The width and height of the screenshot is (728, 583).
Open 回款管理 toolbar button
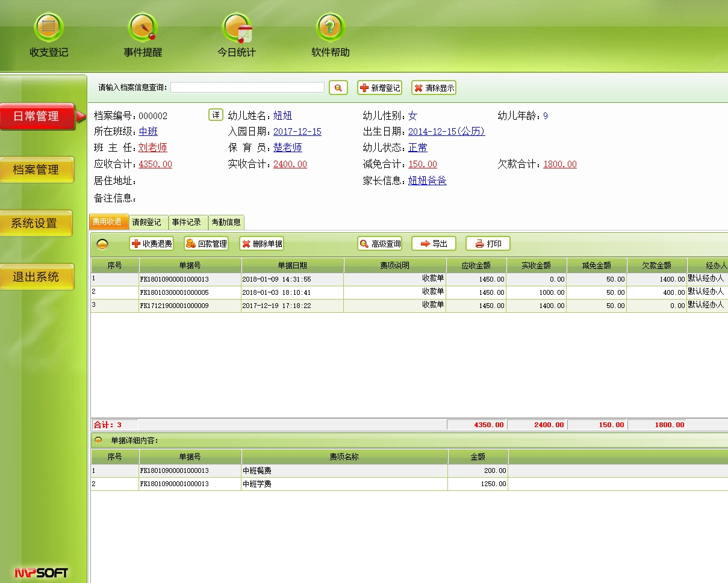click(x=207, y=244)
